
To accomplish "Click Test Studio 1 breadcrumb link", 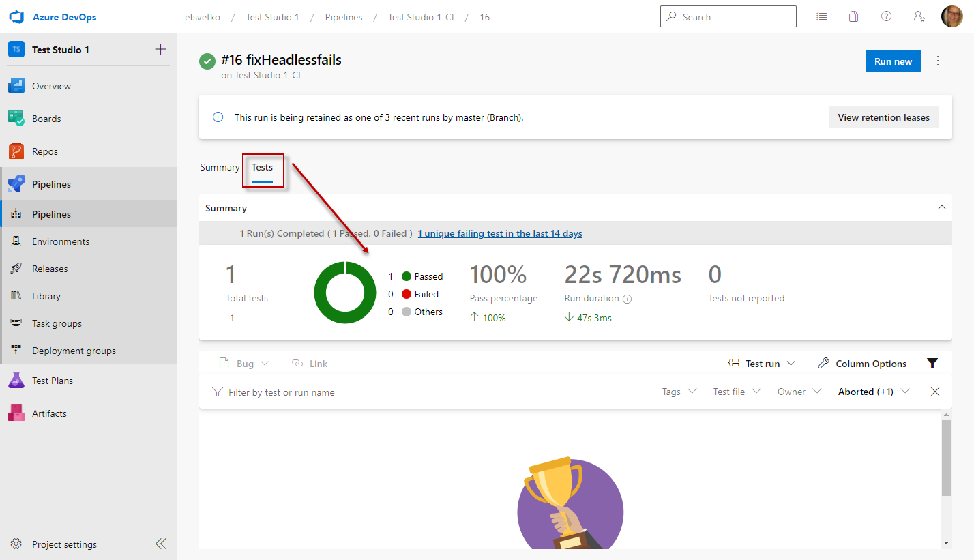I will 272,17.
